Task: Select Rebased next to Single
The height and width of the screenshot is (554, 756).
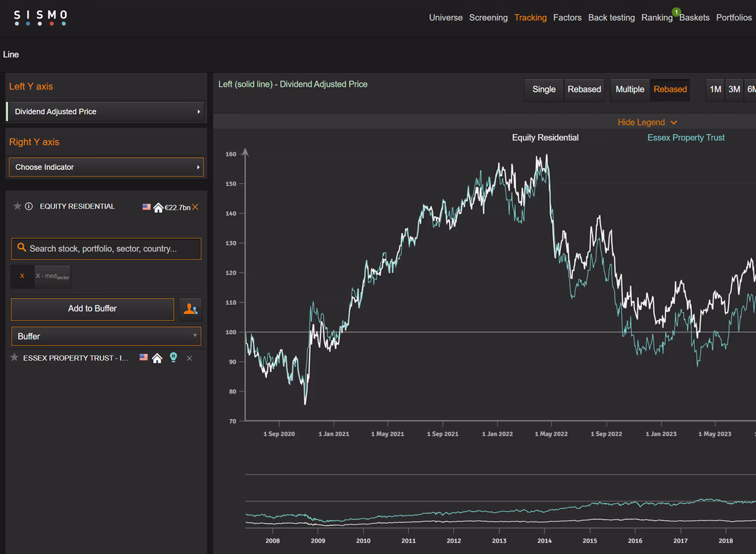Action: coord(584,90)
